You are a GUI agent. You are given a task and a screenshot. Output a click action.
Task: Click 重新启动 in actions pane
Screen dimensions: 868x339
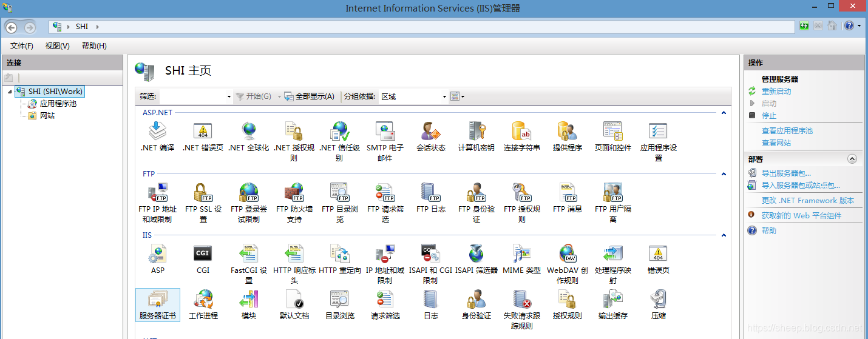776,91
